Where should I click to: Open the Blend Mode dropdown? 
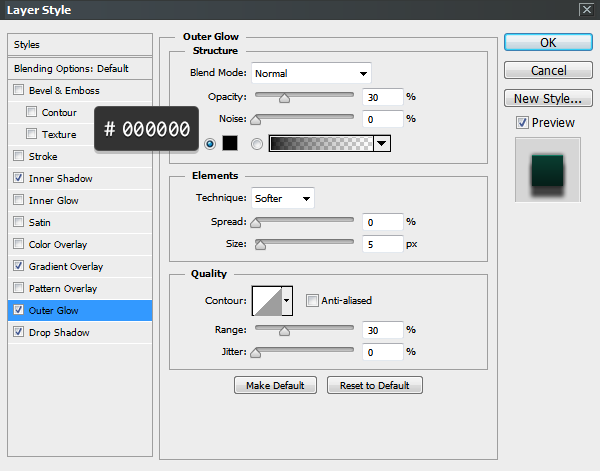click(310, 73)
